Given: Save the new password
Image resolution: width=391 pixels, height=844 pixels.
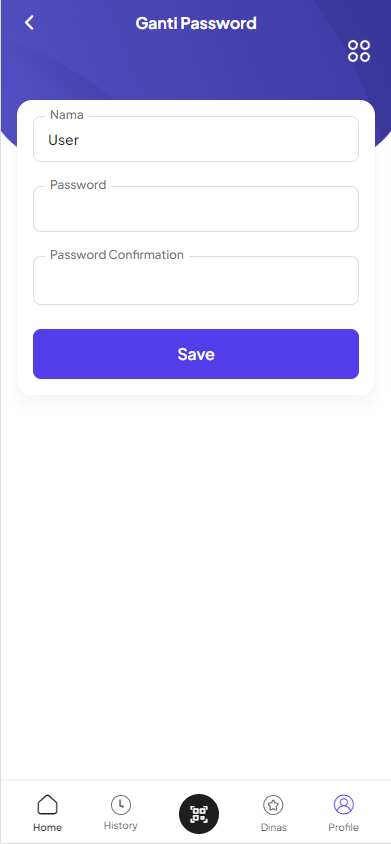Looking at the screenshot, I should coord(196,354).
